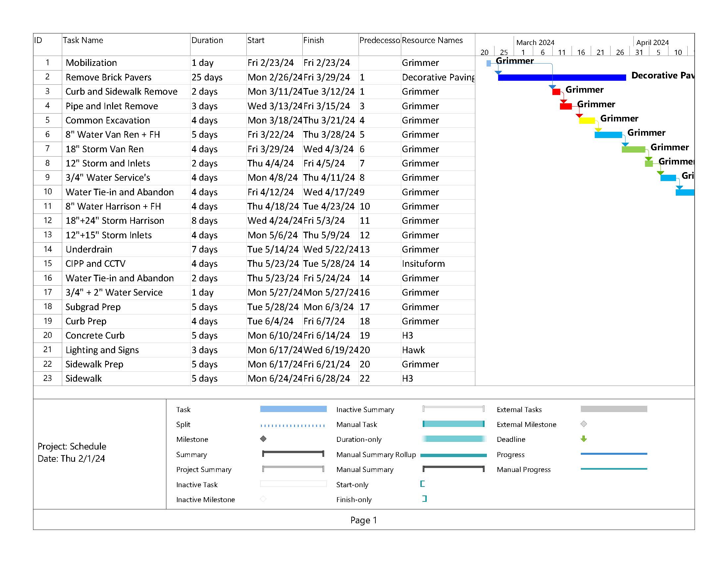The image size is (728, 563).
Task: Click the External Milestone diamond icon
Action: (583, 424)
